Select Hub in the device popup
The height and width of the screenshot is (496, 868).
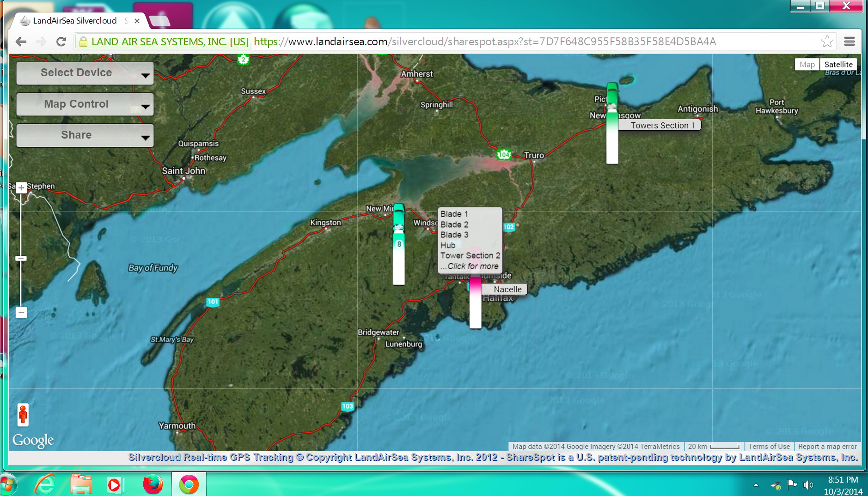[x=448, y=245]
